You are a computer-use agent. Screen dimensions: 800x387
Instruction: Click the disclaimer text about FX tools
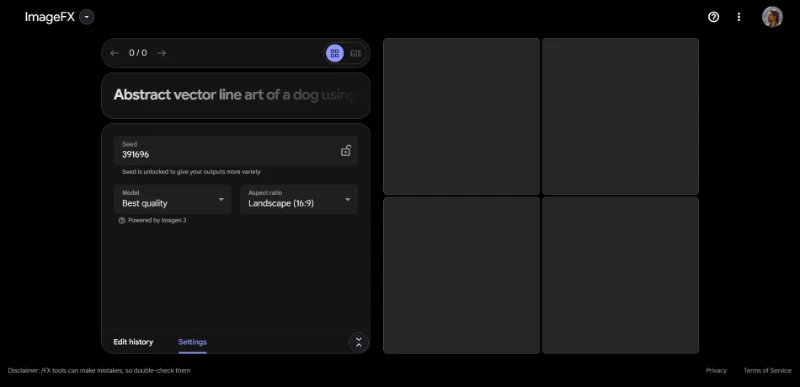[99, 371]
